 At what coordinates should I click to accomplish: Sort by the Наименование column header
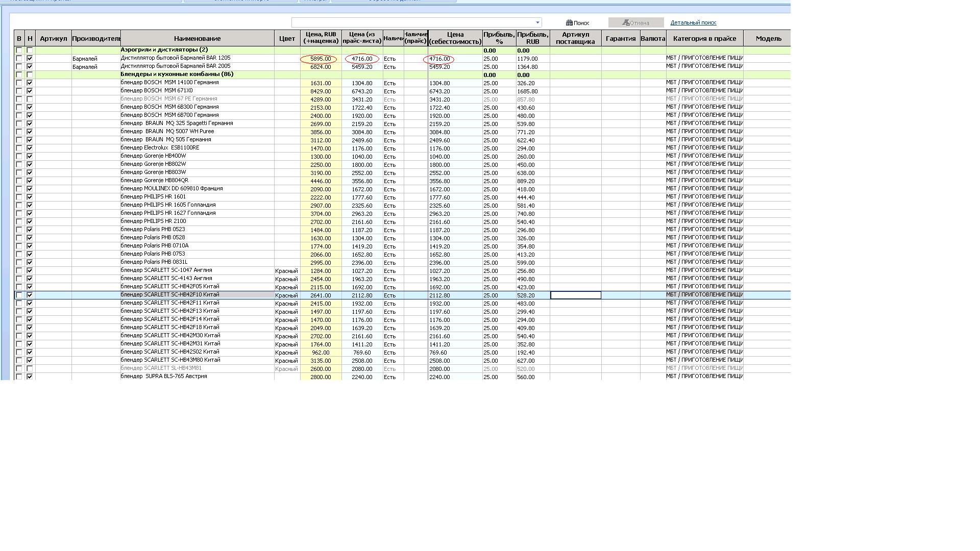(x=197, y=38)
